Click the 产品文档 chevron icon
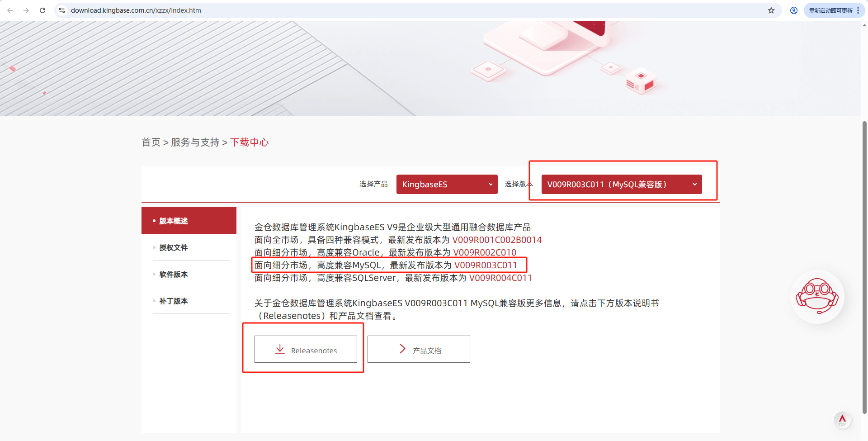868x441 pixels. 402,349
